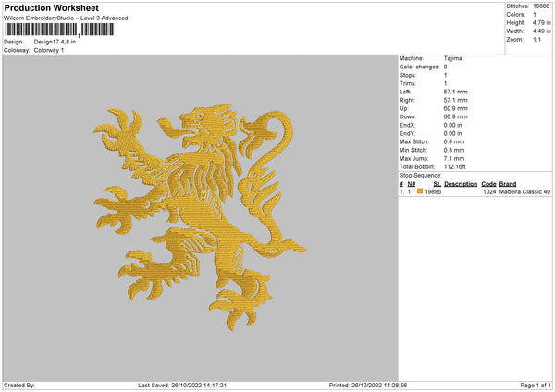Click the Min Stitch value 0.3 mm
The height and width of the screenshot is (392, 555).
(454, 151)
